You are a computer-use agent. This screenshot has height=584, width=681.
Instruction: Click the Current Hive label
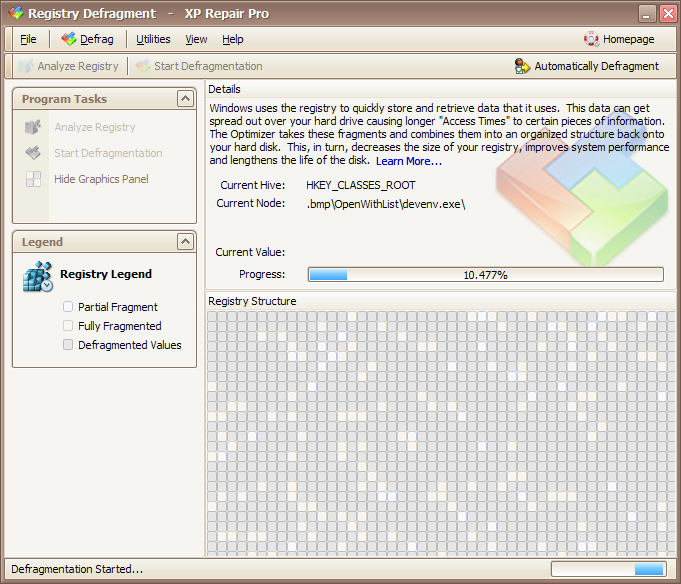pos(253,185)
